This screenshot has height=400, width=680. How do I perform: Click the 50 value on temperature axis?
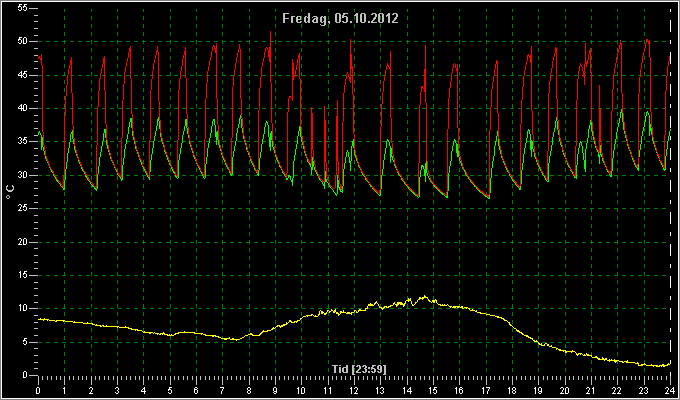pyautogui.click(x=23, y=42)
